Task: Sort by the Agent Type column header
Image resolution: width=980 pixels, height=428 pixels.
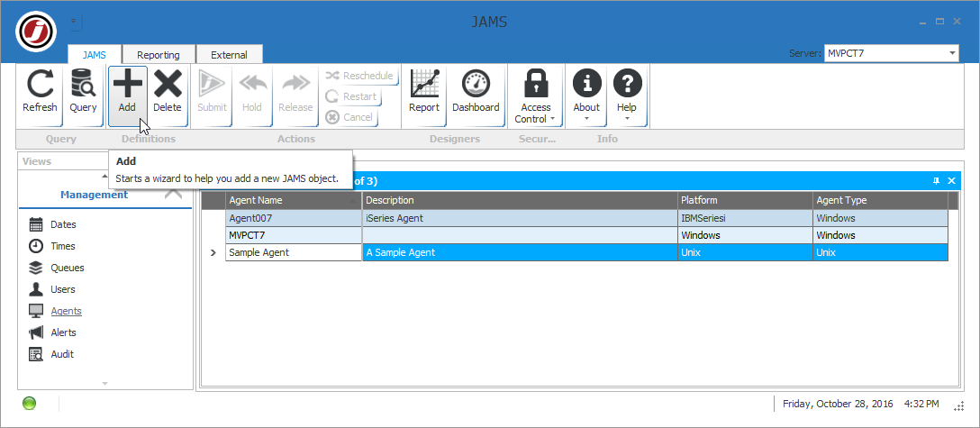Action: tap(881, 201)
